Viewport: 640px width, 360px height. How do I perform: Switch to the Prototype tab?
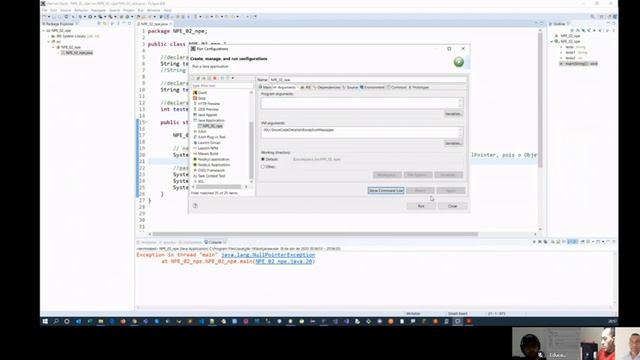(x=419, y=87)
